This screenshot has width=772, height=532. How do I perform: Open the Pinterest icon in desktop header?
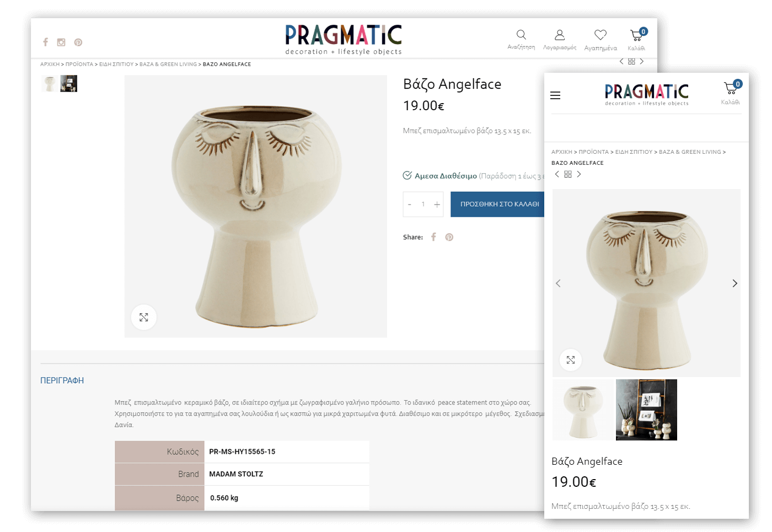(x=78, y=42)
